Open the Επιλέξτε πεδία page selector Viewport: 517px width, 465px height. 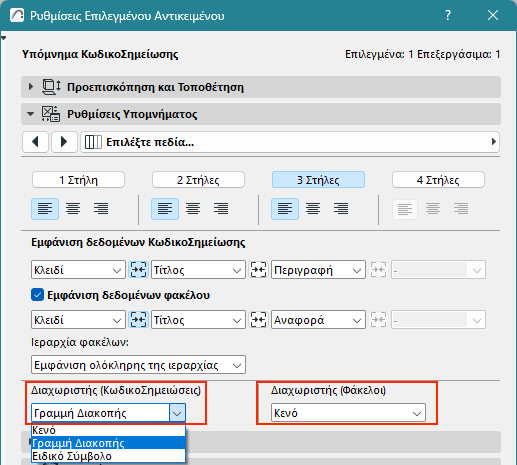coord(290,142)
